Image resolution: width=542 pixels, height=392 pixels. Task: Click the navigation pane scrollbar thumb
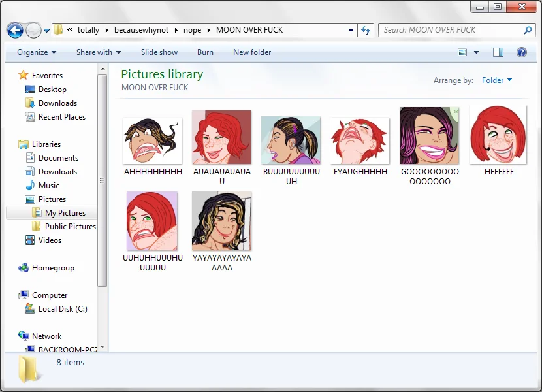103,180
